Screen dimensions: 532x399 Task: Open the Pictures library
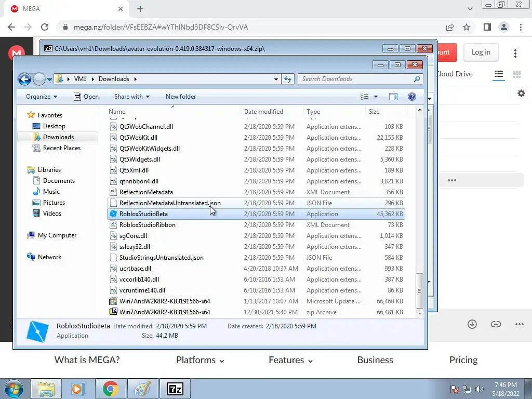coord(54,203)
